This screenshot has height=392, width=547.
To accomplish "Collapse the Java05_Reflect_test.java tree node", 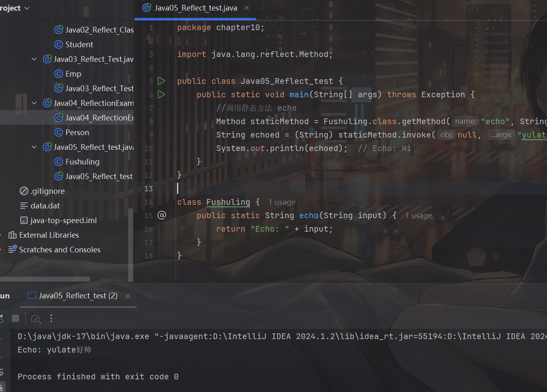I will [34, 147].
